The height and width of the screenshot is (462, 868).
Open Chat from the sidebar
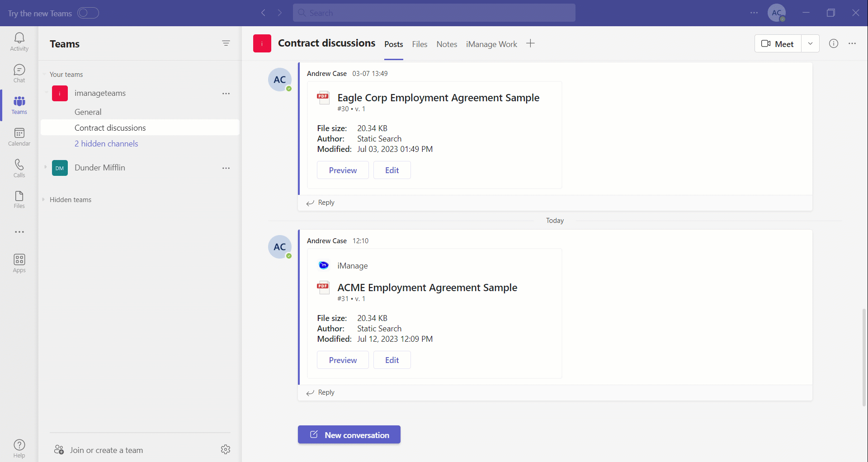tap(19, 73)
